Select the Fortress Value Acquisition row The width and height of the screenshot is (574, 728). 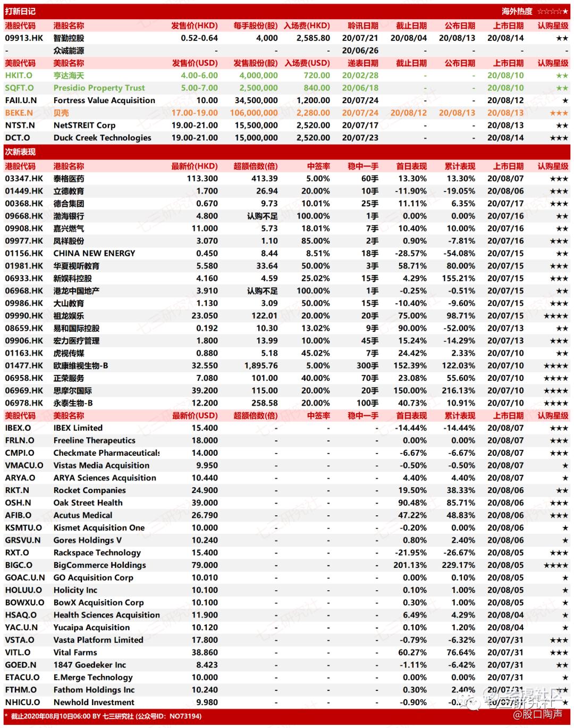pos(287,101)
